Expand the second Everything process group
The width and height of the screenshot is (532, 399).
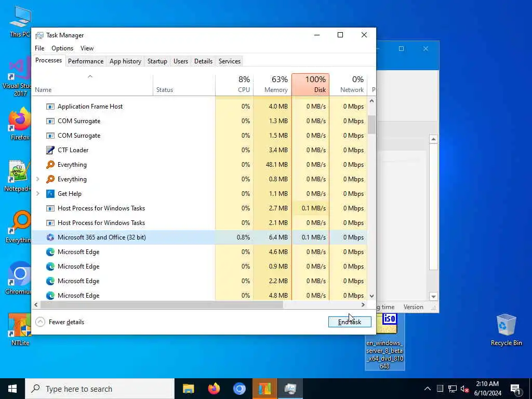click(x=37, y=179)
